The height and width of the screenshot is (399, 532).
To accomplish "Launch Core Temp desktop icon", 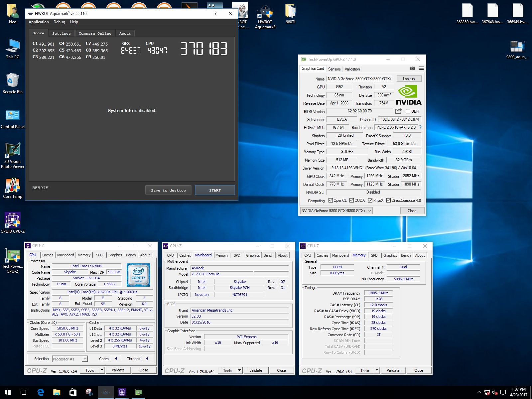I will point(13,188).
